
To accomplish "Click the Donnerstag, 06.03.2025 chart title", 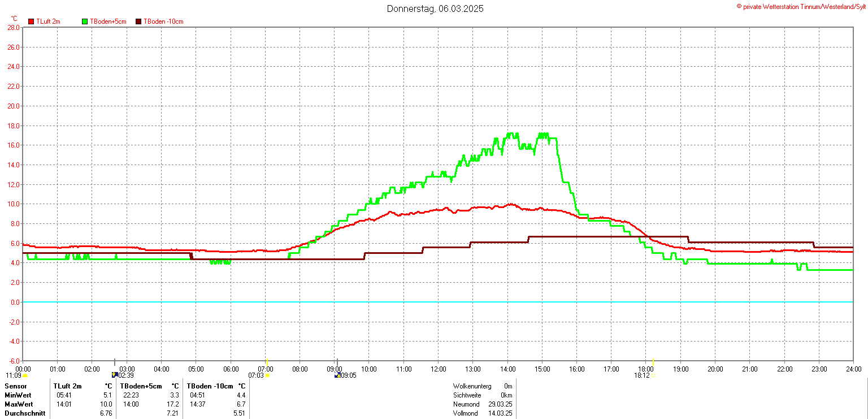I will pos(435,8).
